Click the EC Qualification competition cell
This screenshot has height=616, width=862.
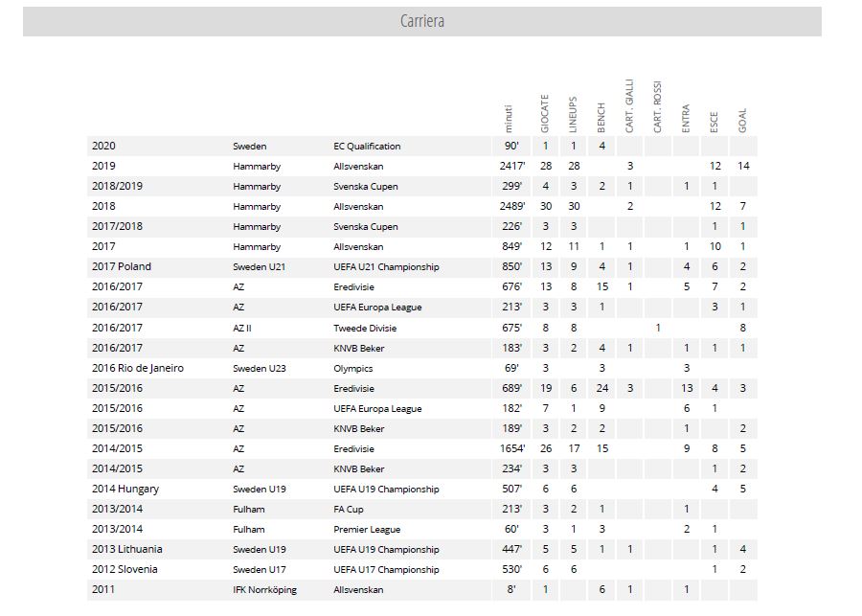[x=367, y=147]
